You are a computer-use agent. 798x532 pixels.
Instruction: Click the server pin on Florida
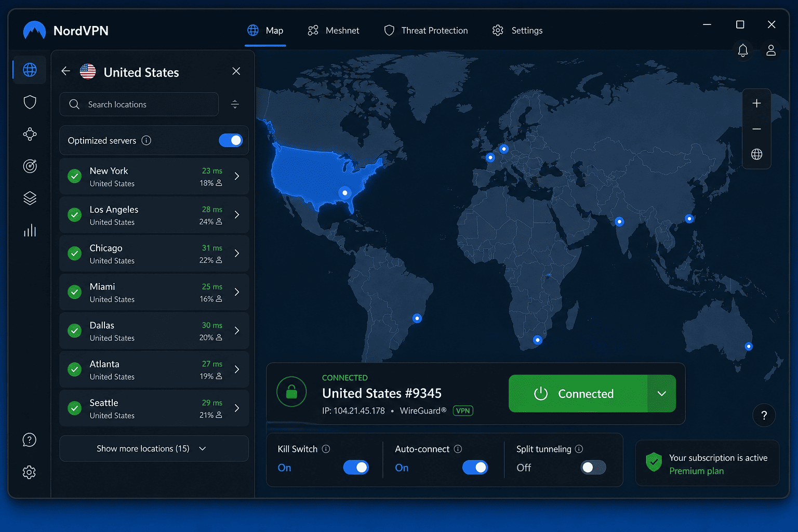(x=345, y=193)
